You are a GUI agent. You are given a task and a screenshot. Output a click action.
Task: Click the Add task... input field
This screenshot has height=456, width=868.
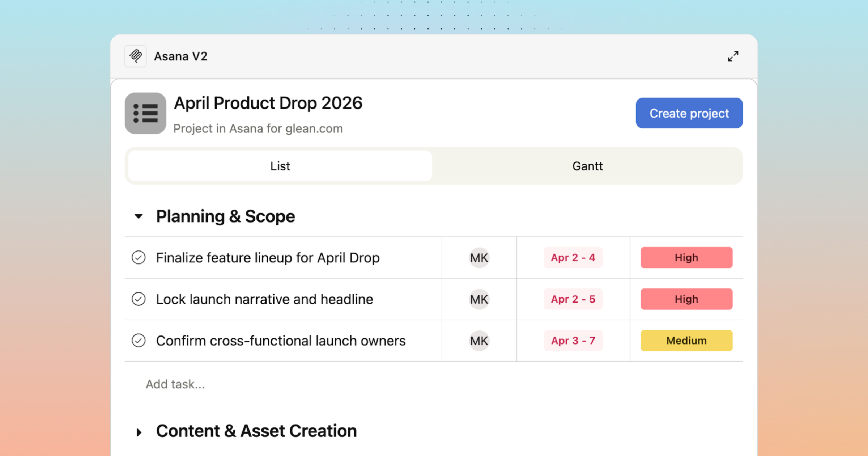coord(175,384)
